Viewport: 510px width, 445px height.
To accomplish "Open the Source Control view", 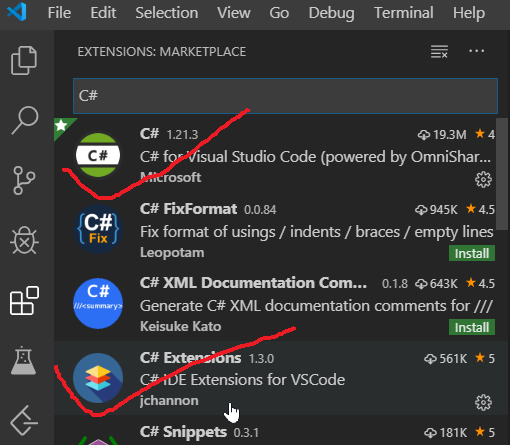I will coord(24,180).
